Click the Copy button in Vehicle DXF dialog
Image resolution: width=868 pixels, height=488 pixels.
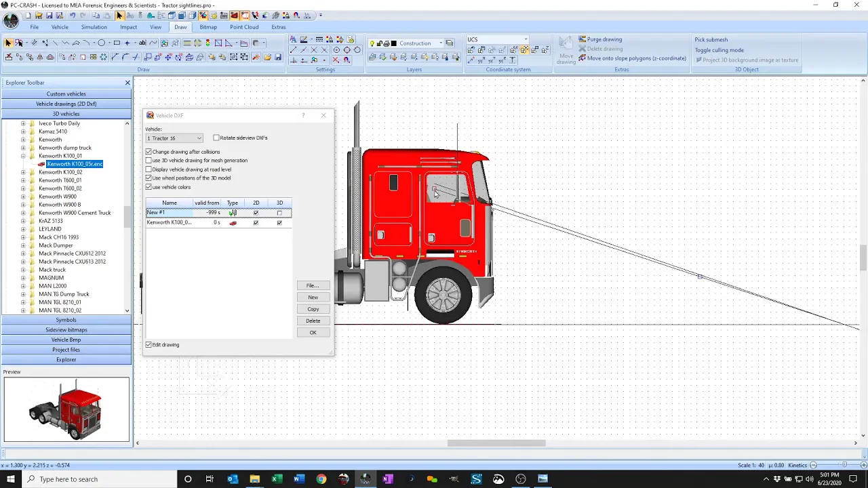tap(313, 309)
